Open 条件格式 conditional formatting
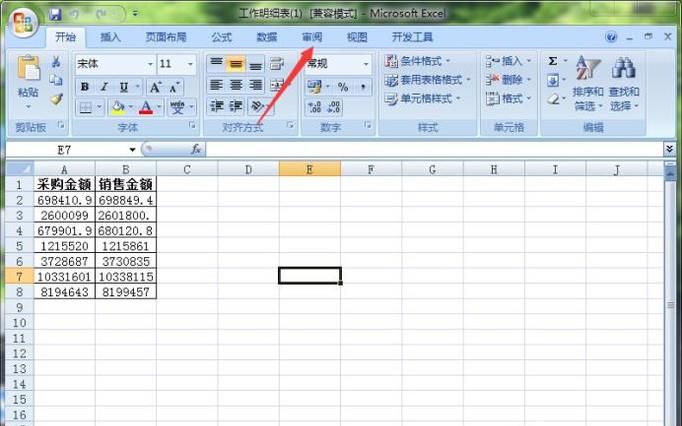The image size is (682, 426). (418, 61)
